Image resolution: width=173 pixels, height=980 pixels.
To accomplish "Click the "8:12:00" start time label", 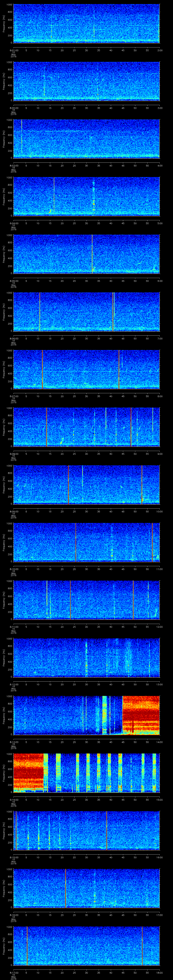I will (14, 684).
